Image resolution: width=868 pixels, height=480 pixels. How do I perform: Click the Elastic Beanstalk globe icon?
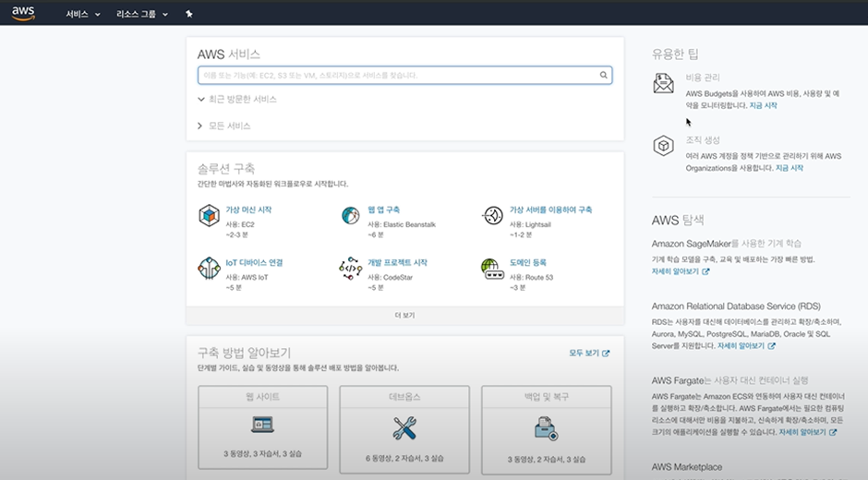pyautogui.click(x=350, y=215)
